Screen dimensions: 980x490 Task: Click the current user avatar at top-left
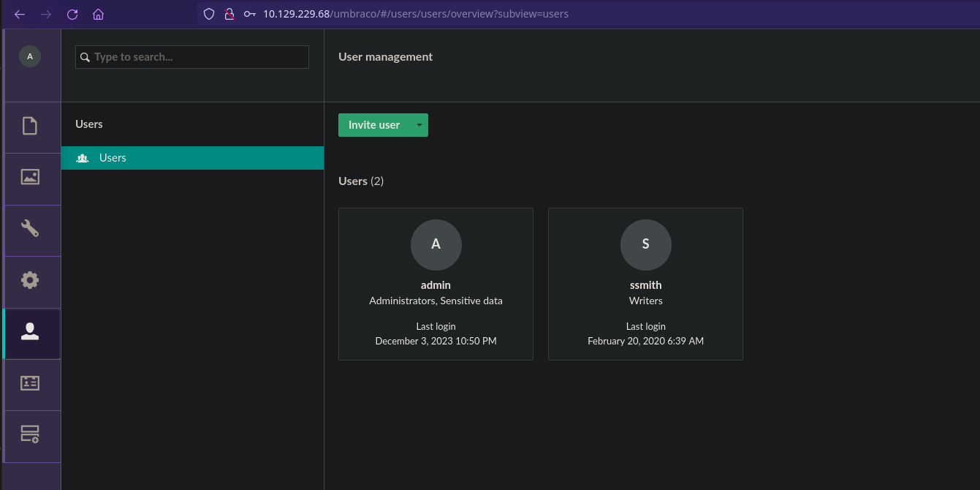point(30,56)
